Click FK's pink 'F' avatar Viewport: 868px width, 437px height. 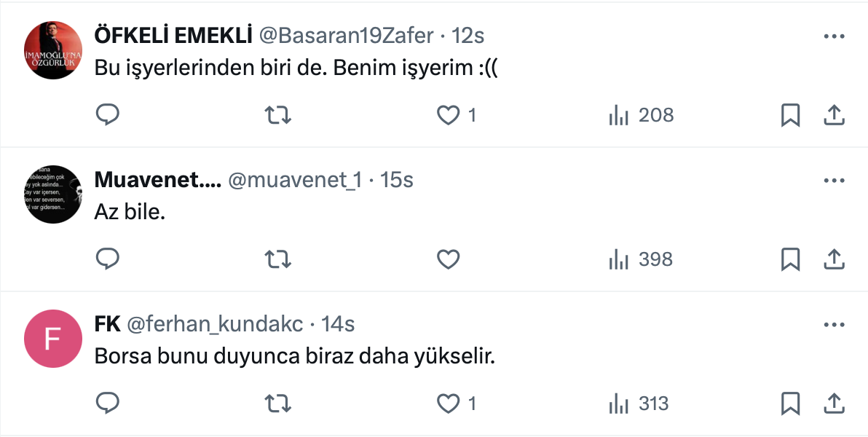[53, 339]
